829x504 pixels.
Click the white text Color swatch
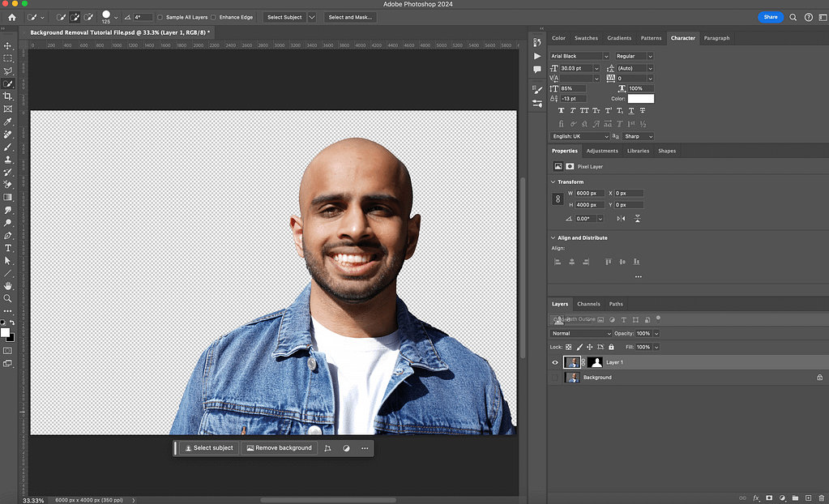(640, 99)
